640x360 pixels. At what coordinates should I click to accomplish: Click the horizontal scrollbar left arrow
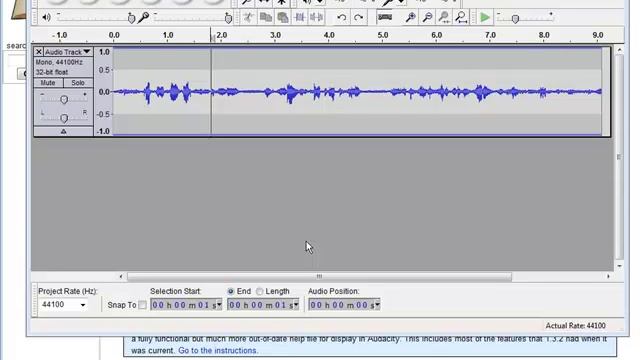pyautogui.click(x=121, y=277)
